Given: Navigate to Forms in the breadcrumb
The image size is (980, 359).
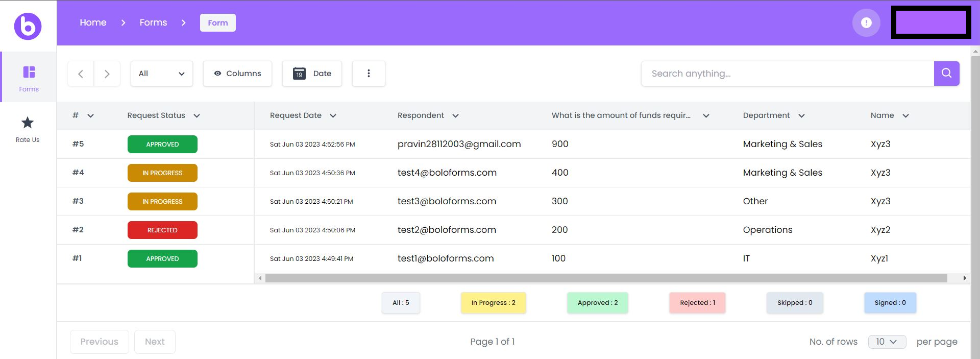Looking at the screenshot, I should point(153,22).
